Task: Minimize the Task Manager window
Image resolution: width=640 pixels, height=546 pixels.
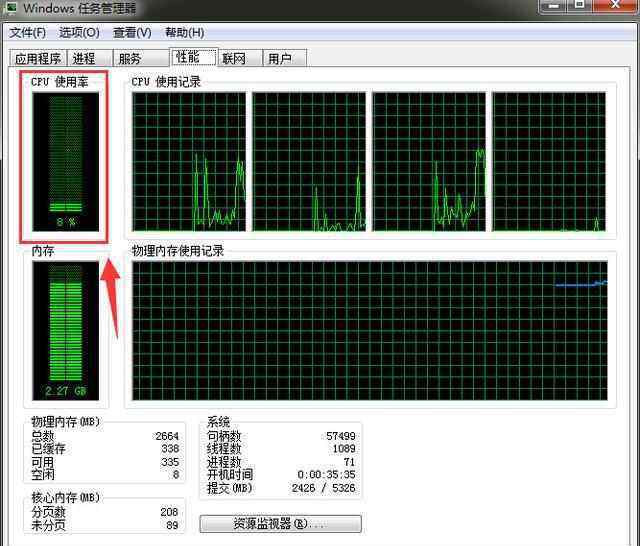Action: 553,6
